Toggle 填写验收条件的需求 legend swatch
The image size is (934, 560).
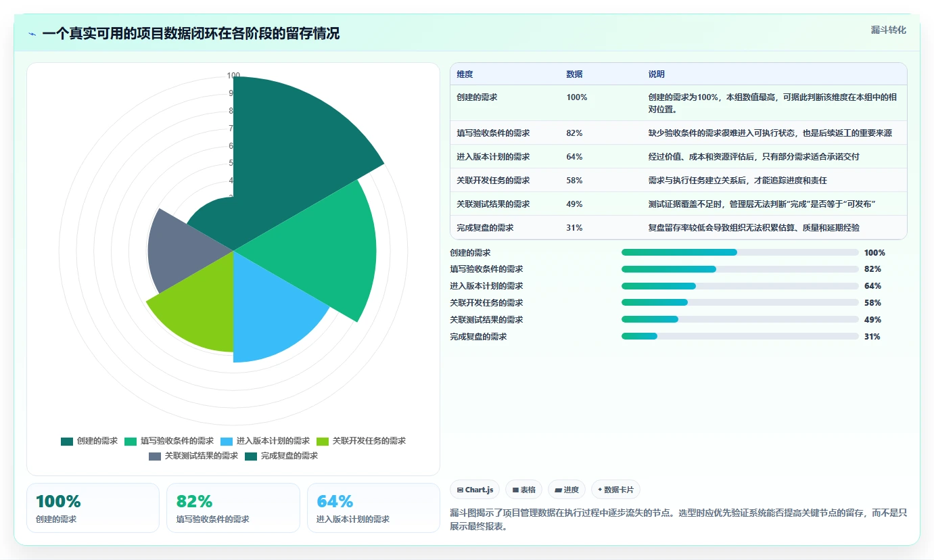click(x=131, y=441)
